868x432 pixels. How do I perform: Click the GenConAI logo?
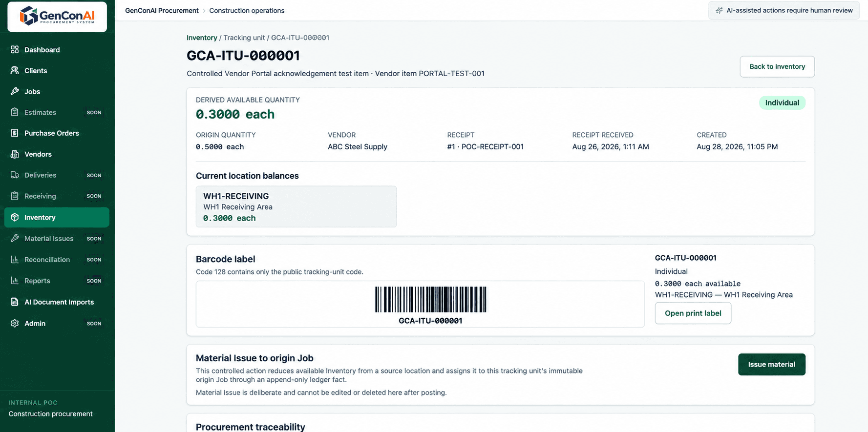[57, 16]
